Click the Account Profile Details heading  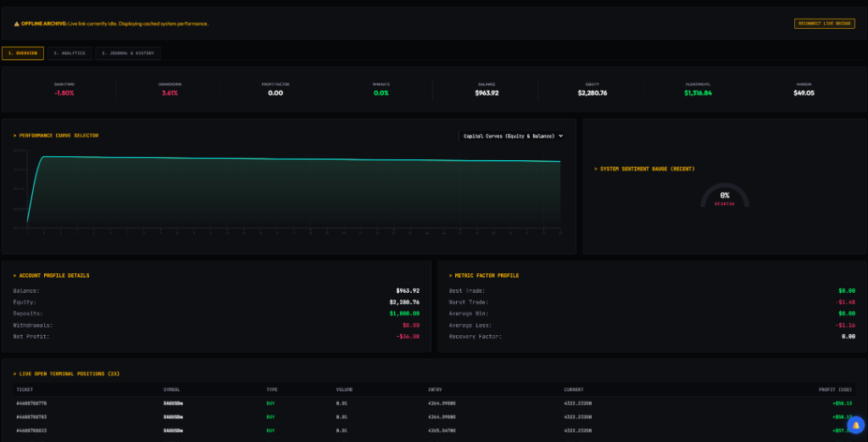51,275
